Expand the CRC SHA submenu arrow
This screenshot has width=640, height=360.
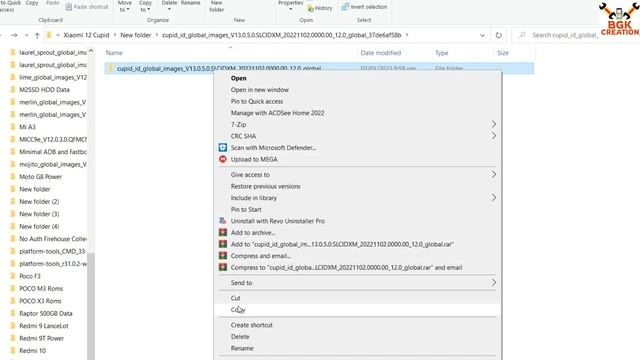click(x=493, y=136)
